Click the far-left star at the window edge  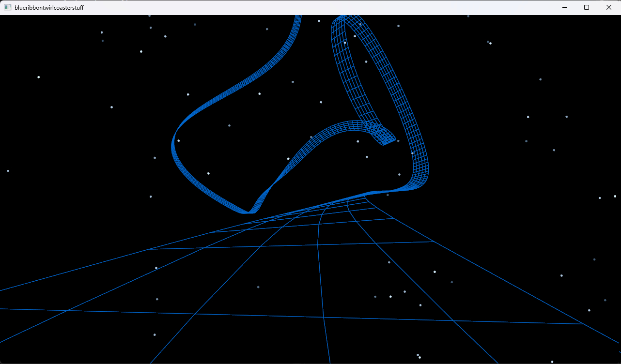(8, 171)
